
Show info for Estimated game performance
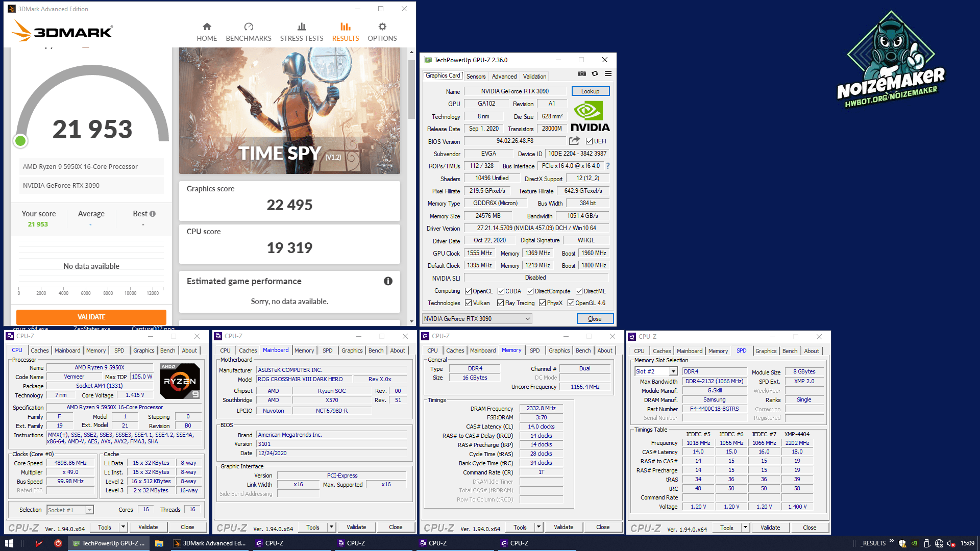click(x=388, y=281)
